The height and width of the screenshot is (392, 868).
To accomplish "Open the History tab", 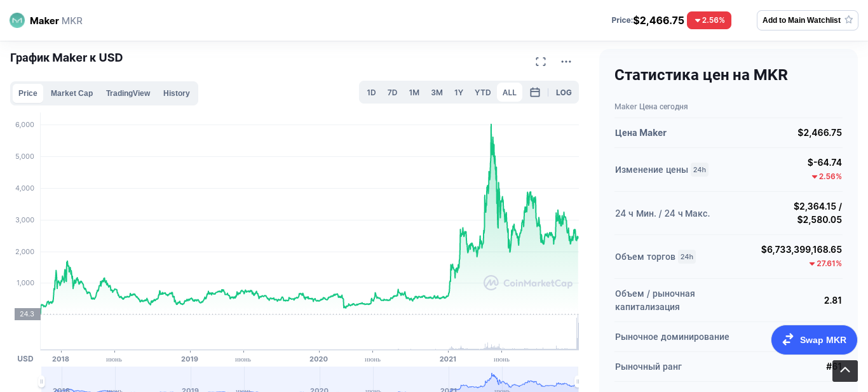I will [177, 93].
